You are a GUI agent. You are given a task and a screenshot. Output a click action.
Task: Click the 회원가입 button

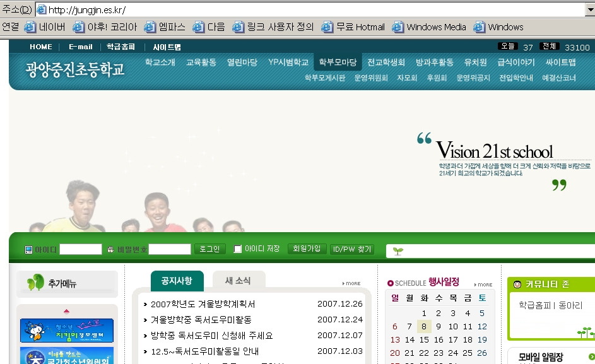307,249
